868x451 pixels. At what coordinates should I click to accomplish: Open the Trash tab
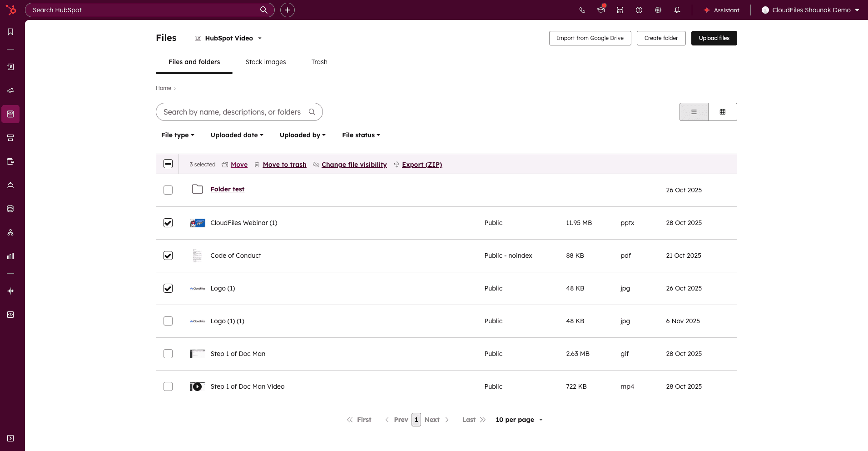tap(319, 62)
